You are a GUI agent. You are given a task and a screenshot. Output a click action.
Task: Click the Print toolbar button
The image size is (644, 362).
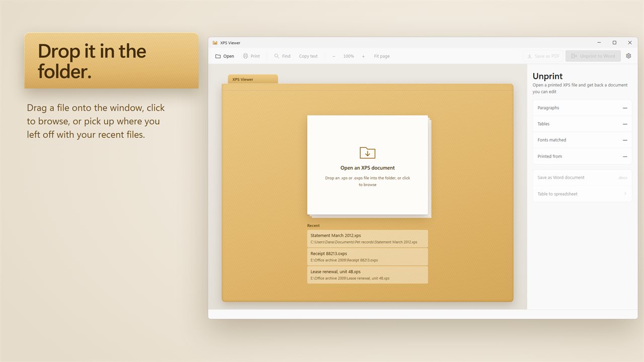252,56
